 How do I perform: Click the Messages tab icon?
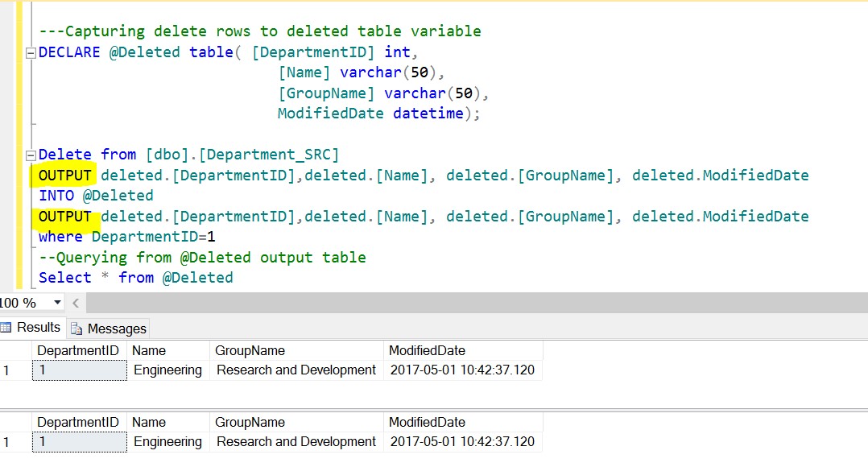pyautogui.click(x=77, y=329)
